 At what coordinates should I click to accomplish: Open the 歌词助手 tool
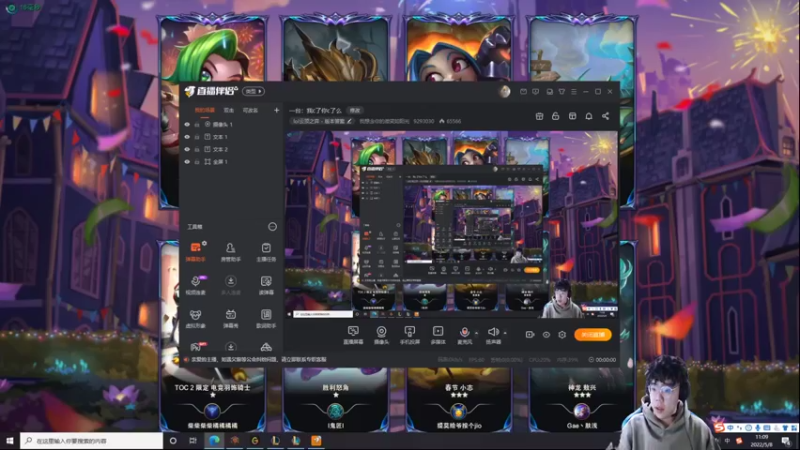click(x=266, y=318)
